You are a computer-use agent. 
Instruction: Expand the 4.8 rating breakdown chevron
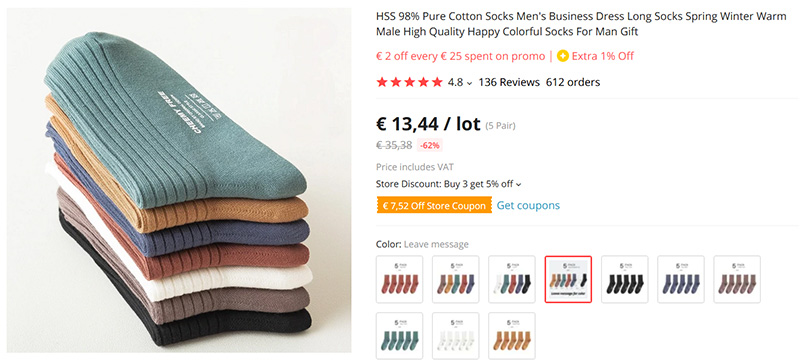tap(469, 83)
